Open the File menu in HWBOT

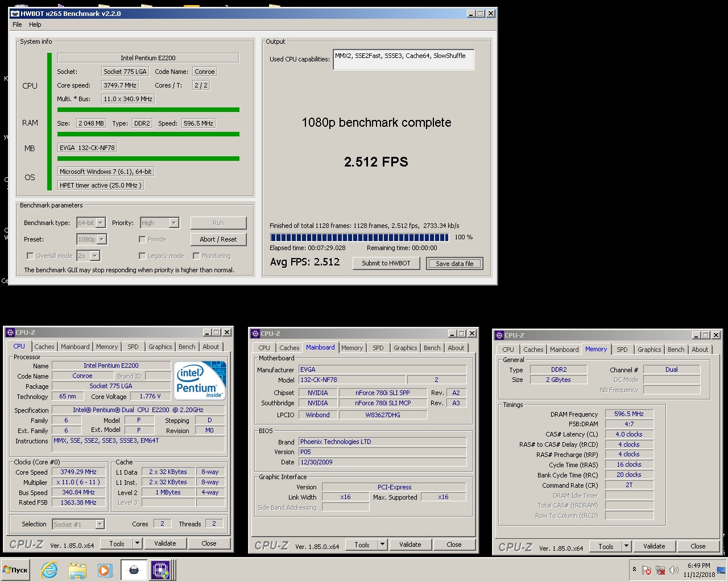point(17,24)
